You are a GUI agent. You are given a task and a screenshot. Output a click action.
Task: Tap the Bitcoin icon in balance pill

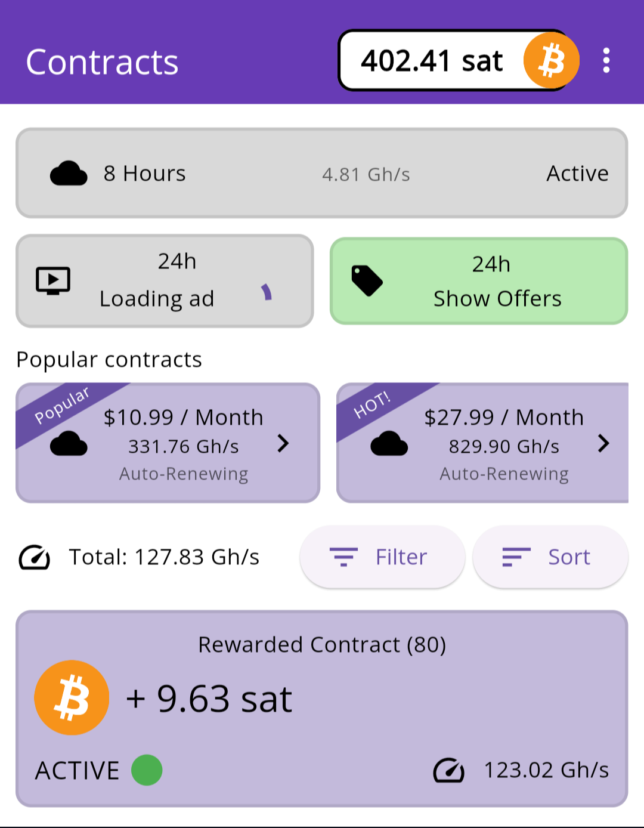551,60
